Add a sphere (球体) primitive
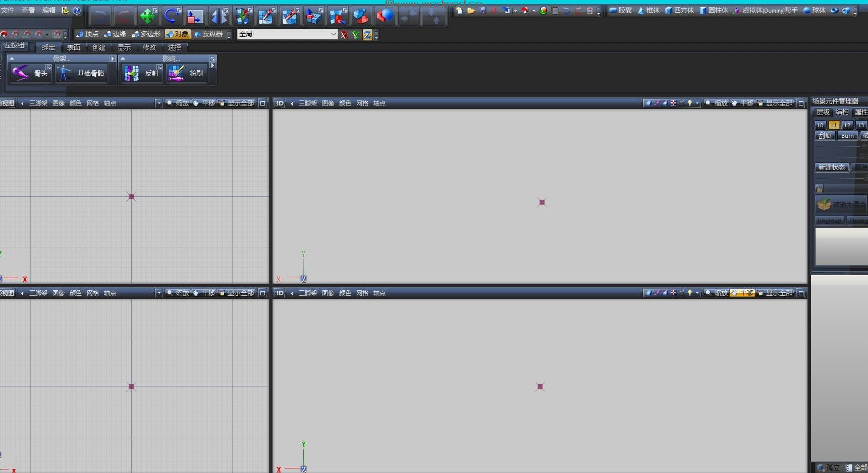The height and width of the screenshot is (473, 868). tap(815, 10)
